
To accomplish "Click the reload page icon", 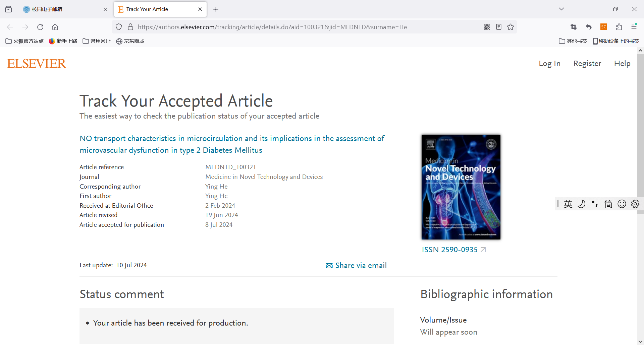I will pos(40,27).
